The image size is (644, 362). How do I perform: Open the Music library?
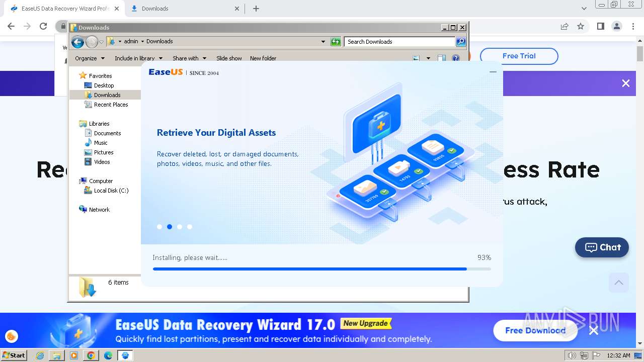101,143
